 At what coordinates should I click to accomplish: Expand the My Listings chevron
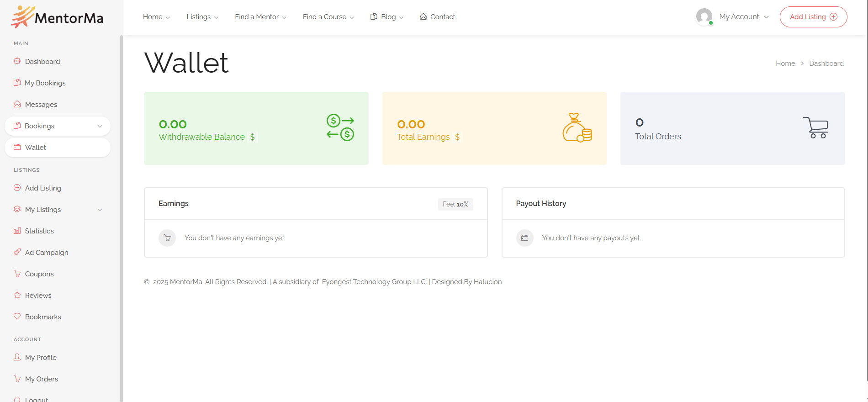click(100, 210)
